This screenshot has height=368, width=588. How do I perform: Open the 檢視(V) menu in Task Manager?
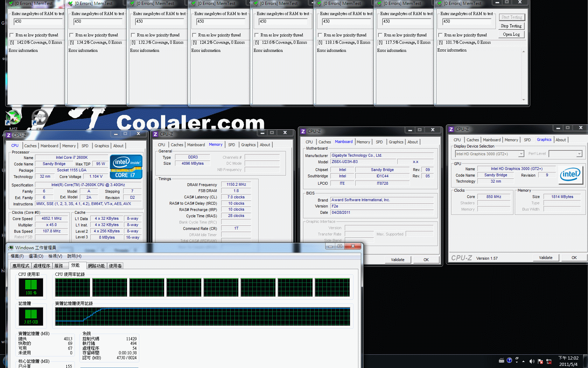tap(55, 256)
